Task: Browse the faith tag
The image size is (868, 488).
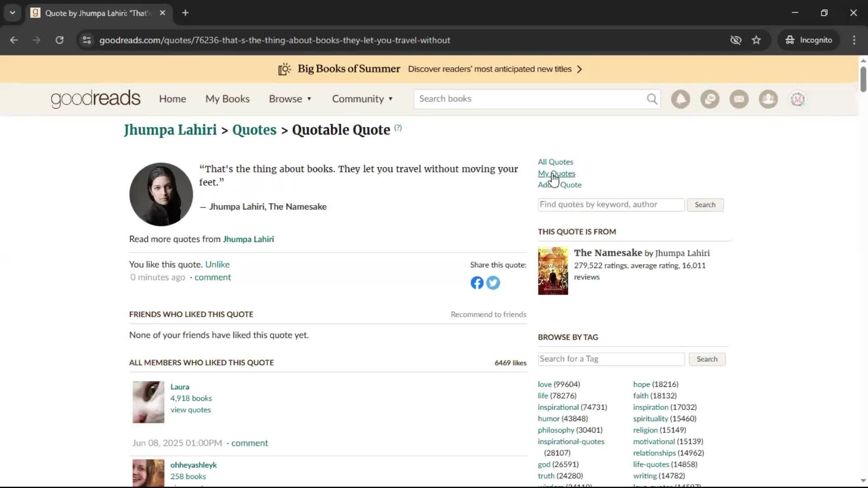Action: click(641, 396)
